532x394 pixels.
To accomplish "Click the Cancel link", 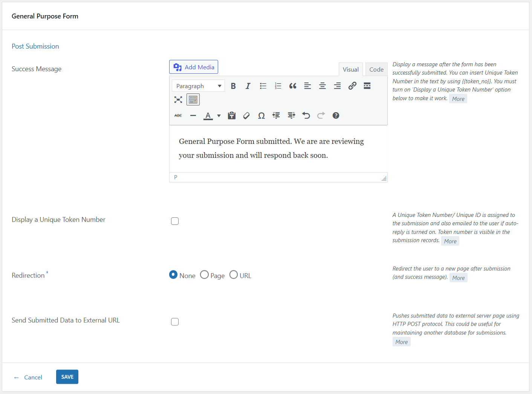I will [33, 377].
